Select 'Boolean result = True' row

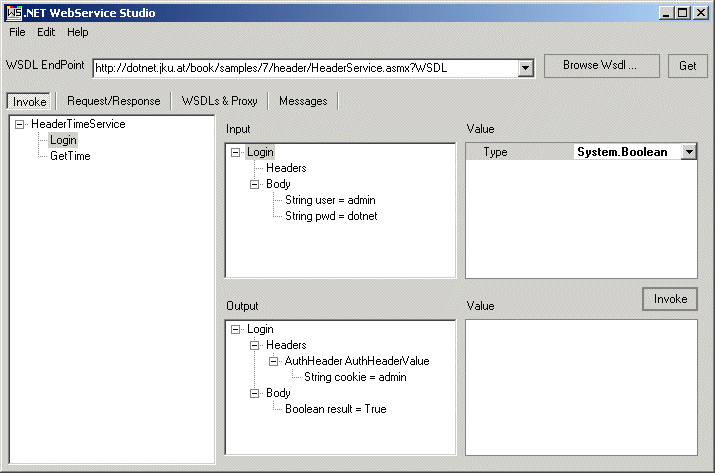336,409
